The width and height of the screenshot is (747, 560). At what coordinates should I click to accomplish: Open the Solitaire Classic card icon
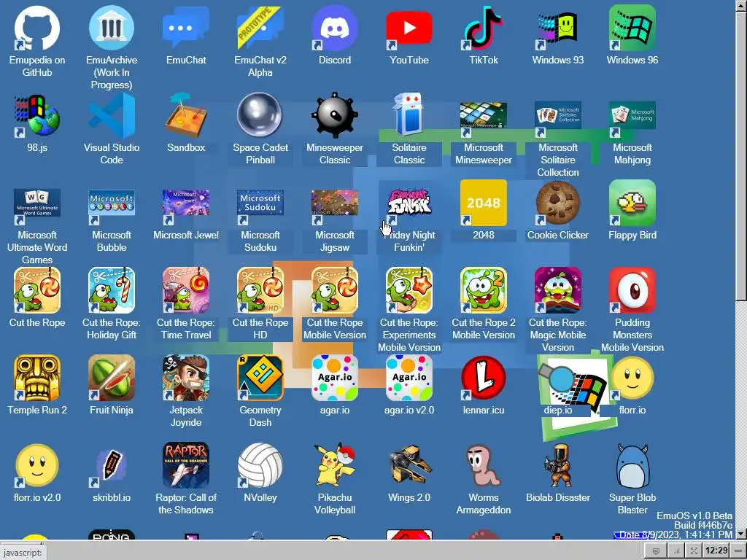[409, 115]
